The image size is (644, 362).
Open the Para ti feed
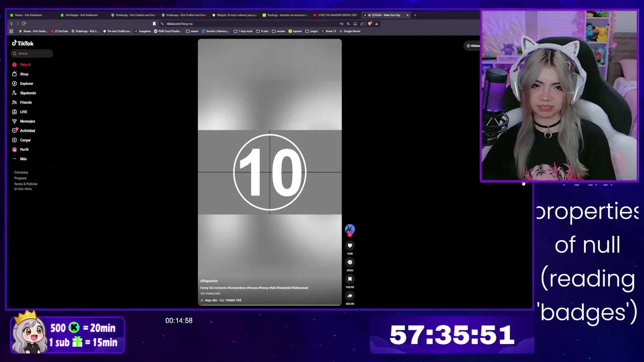click(x=21, y=65)
